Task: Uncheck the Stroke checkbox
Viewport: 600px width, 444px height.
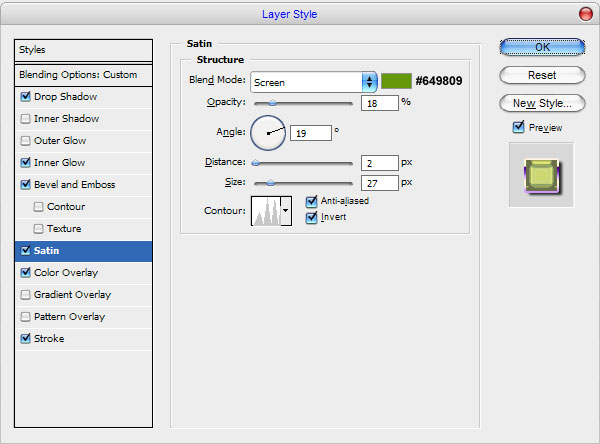Action: pos(26,338)
